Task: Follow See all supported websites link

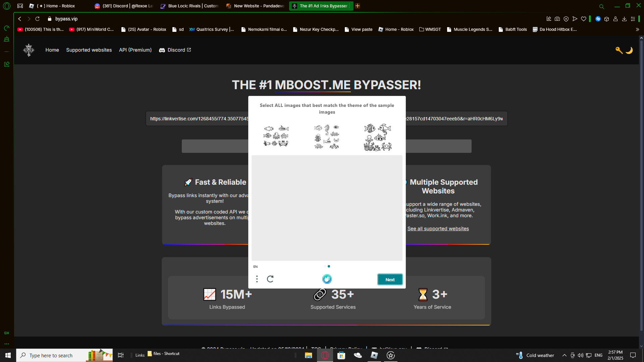Action: click(x=438, y=229)
